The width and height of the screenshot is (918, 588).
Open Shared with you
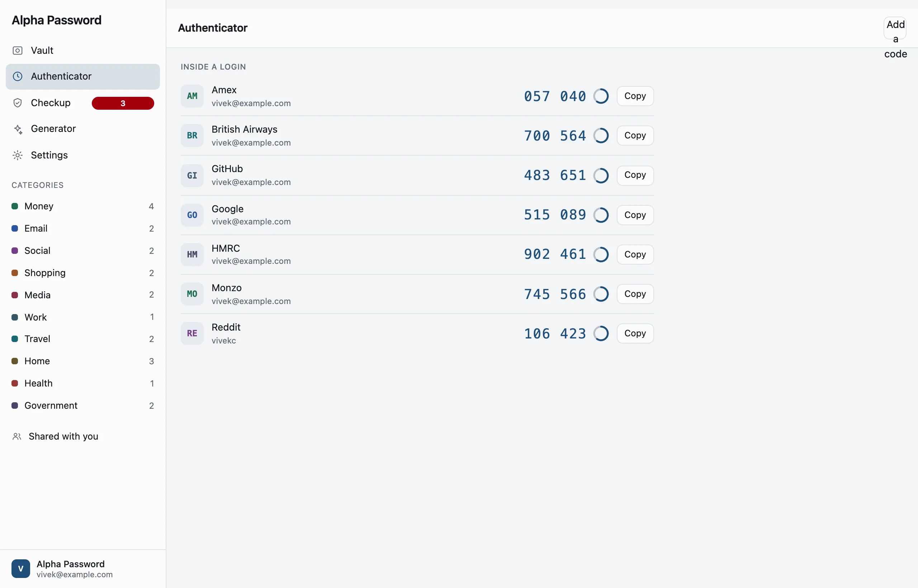point(83,436)
